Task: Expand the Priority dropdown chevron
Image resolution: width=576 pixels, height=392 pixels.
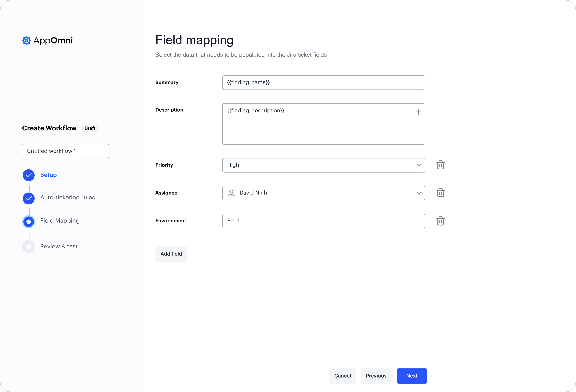Action: click(419, 165)
